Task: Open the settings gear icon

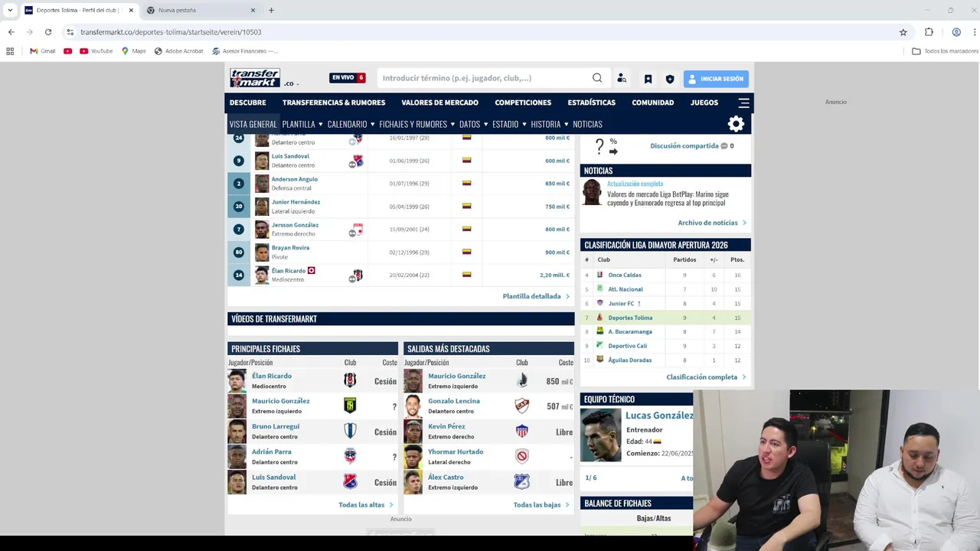Action: click(x=736, y=124)
